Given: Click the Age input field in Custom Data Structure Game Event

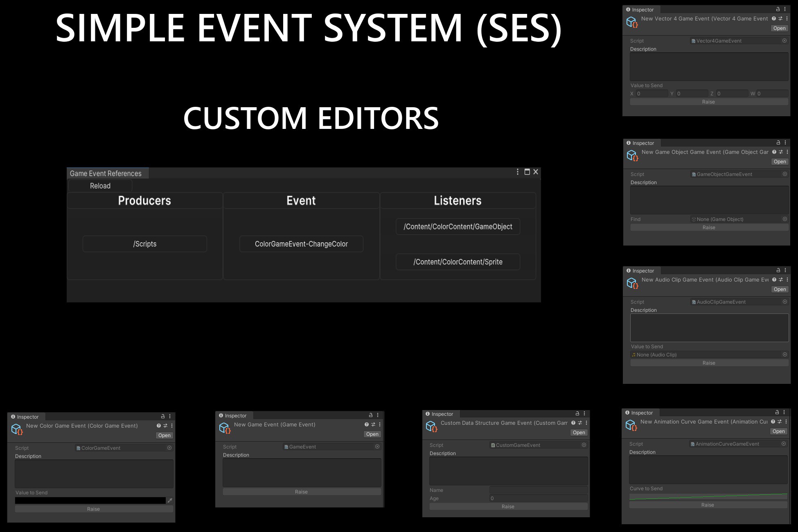Looking at the screenshot, I should [538, 498].
